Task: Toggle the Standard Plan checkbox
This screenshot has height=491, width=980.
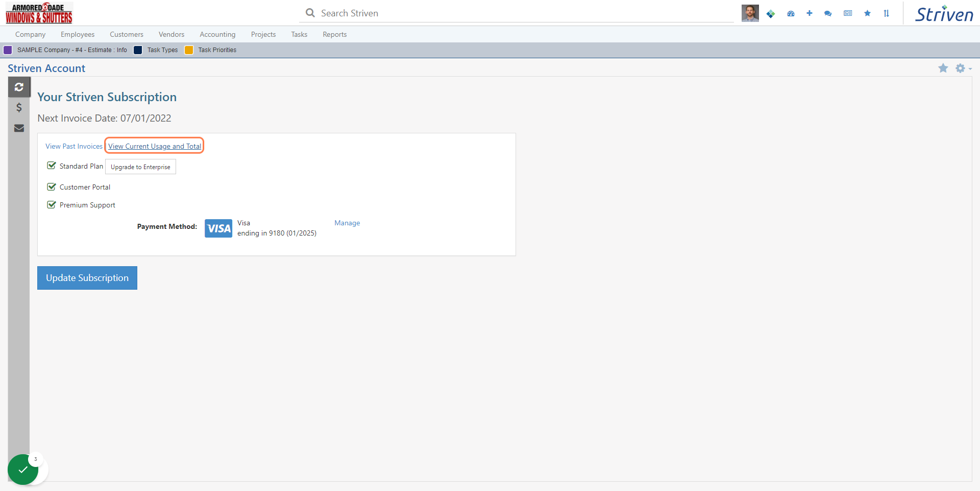Action: (51, 166)
